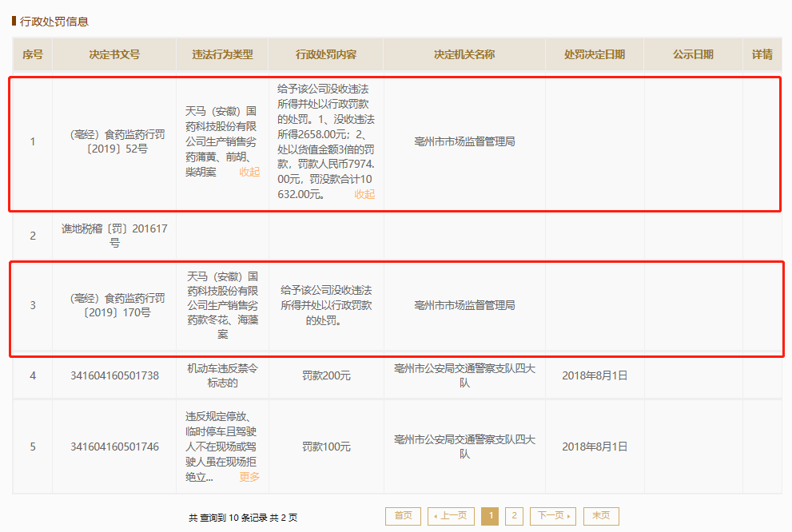This screenshot has height=532, width=792.
Task: Click the 决定书文号 column header
Action: coord(114,54)
